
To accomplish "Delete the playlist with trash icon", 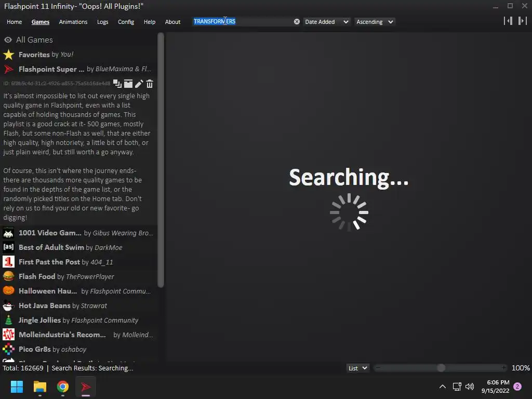I will click(150, 84).
